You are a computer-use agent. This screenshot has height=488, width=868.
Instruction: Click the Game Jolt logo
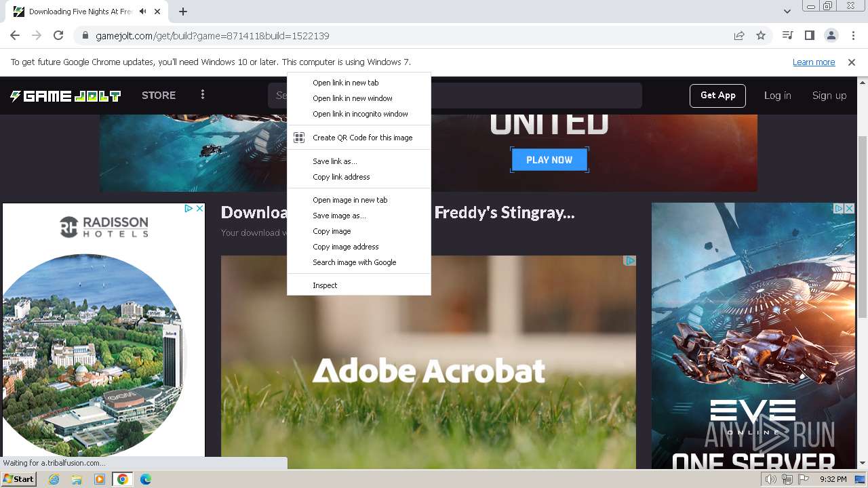[x=65, y=96]
